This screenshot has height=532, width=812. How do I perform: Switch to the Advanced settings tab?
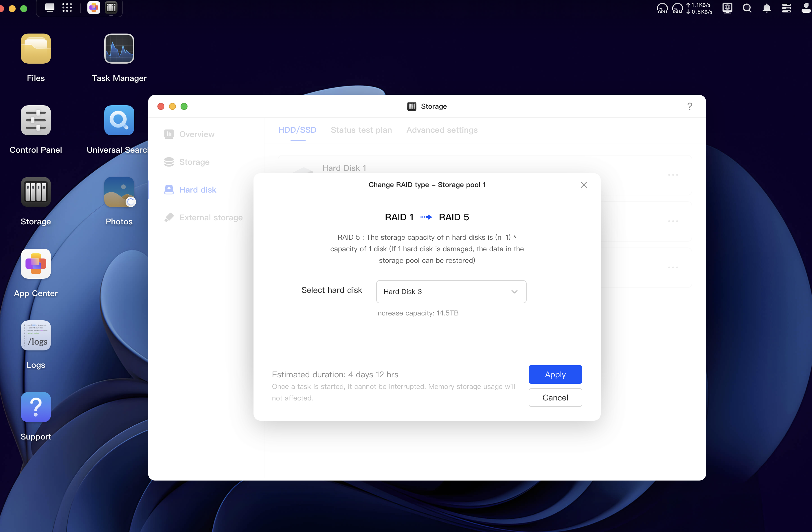[x=442, y=130]
